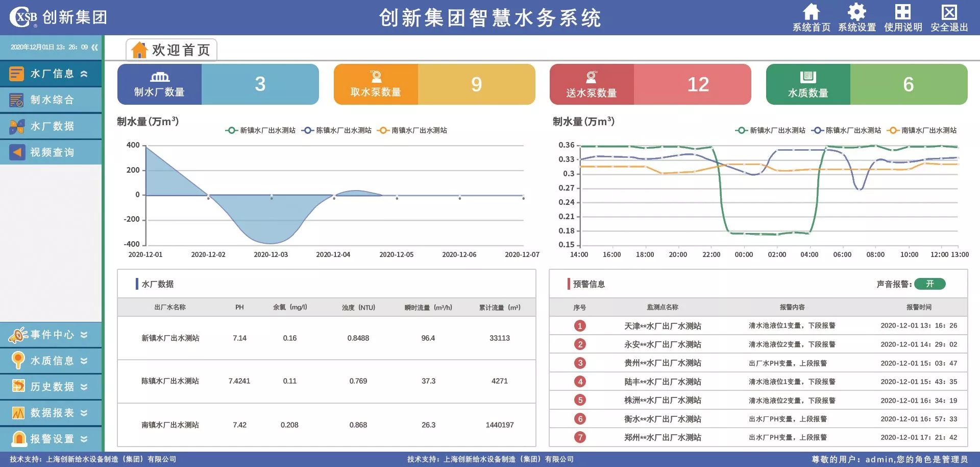The width and height of the screenshot is (980, 467).
Task: Click 水质数量 card icon
Action: point(808,77)
